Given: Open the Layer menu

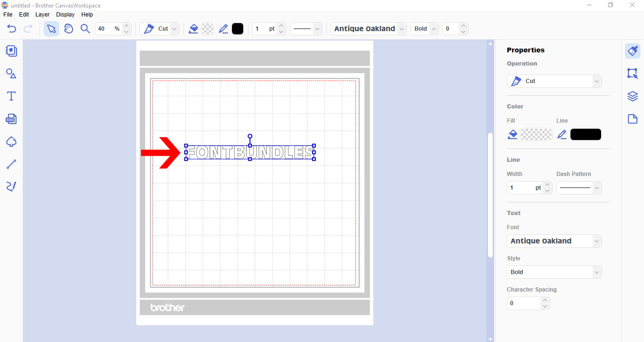Looking at the screenshot, I should click(x=42, y=15).
